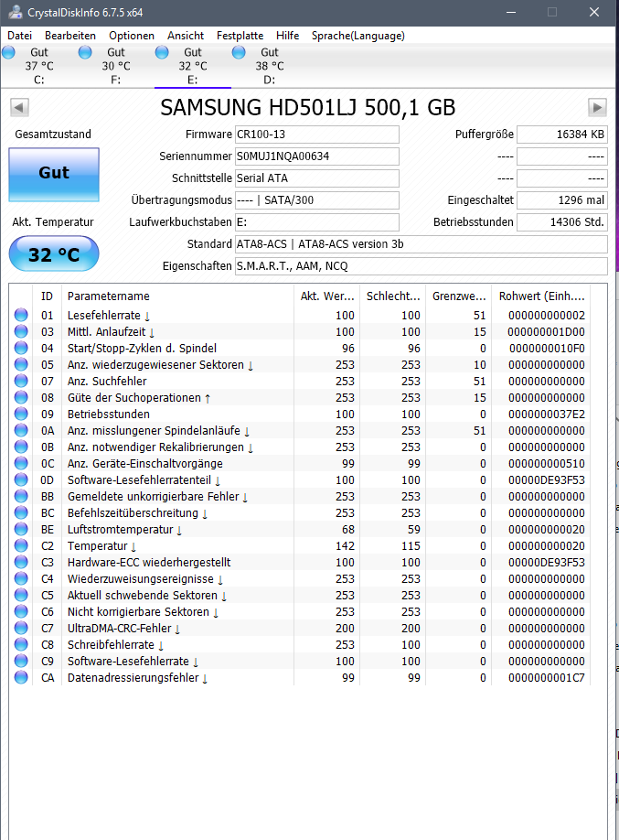619x840 pixels.
Task: Open the Datei menu
Action: [x=20, y=36]
